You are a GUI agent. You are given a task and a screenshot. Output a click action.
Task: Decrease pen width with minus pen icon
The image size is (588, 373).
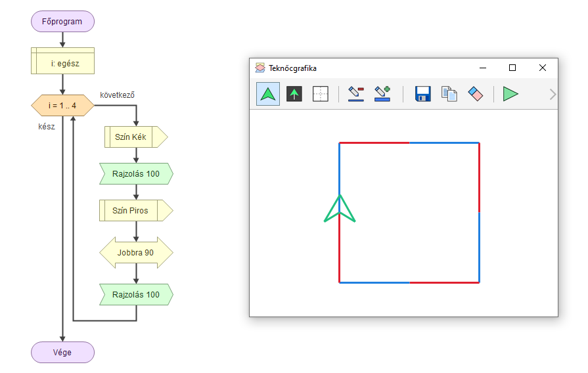pos(355,94)
